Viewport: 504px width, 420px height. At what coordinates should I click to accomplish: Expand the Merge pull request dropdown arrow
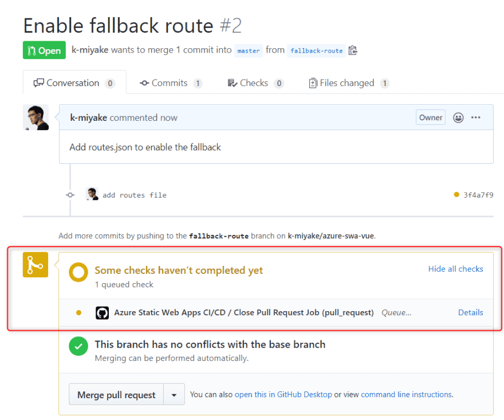(x=174, y=395)
